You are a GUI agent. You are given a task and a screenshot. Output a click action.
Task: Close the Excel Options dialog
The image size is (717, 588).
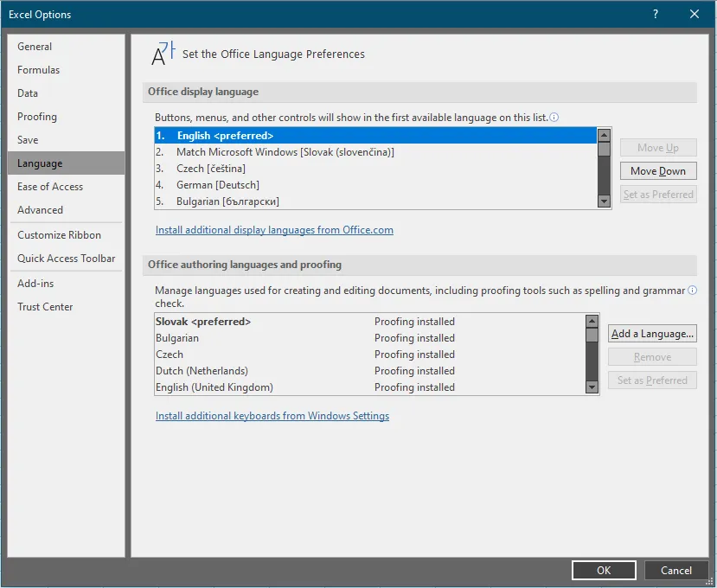695,14
